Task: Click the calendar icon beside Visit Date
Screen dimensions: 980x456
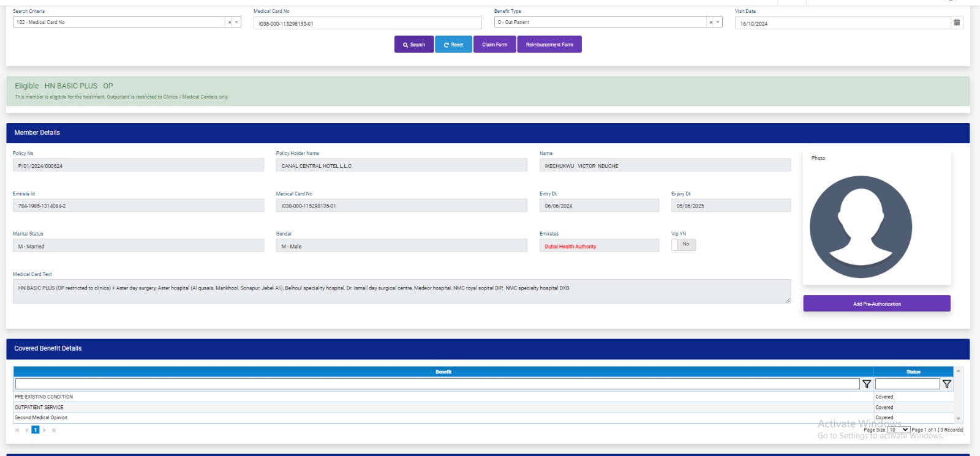Action: pos(957,23)
